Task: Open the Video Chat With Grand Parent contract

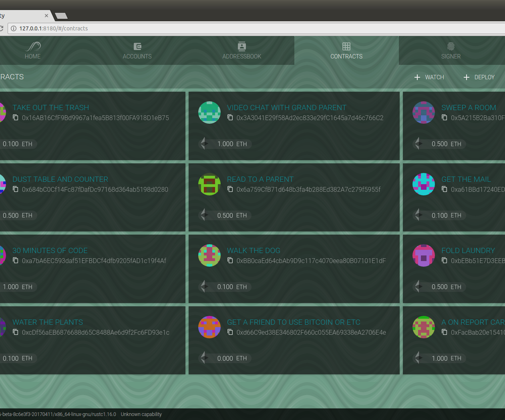Action: click(x=287, y=108)
